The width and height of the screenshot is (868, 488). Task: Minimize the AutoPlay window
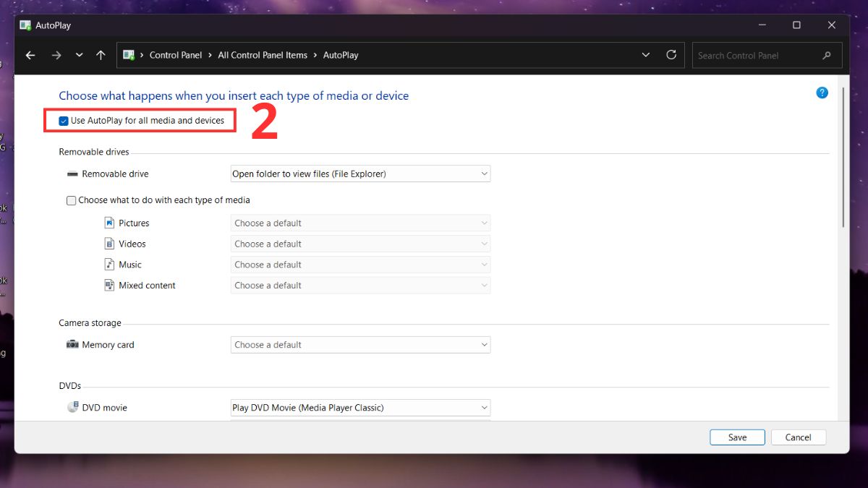(762, 25)
